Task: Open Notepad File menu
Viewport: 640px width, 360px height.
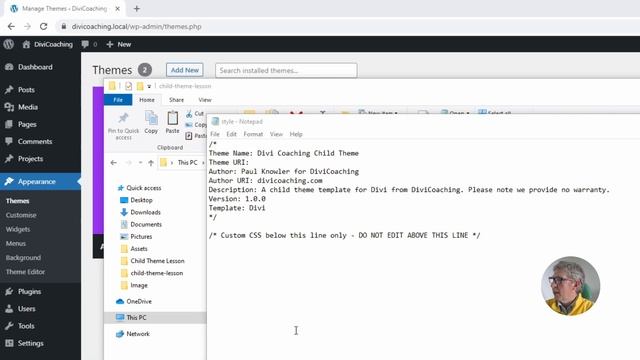Action: click(x=215, y=134)
